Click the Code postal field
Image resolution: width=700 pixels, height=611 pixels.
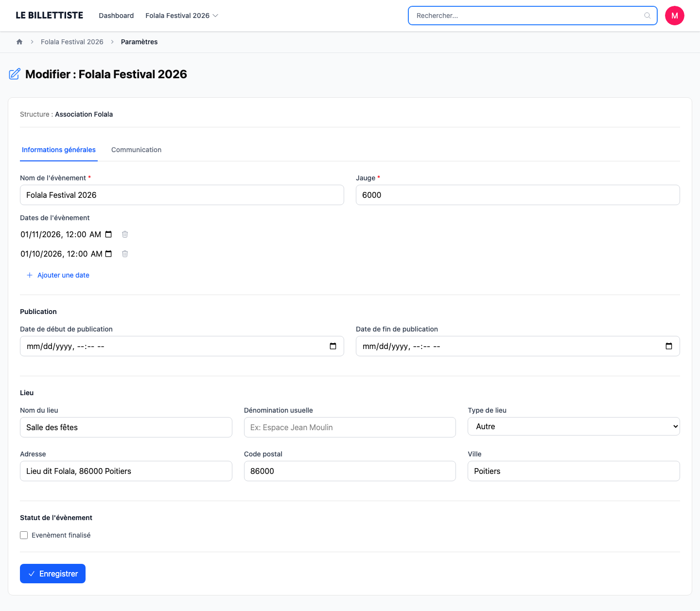[350, 471]
